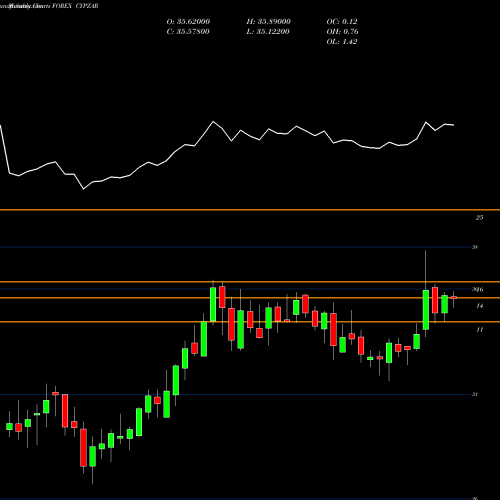Select the OH: 0.76 reading

pos(343,32)
